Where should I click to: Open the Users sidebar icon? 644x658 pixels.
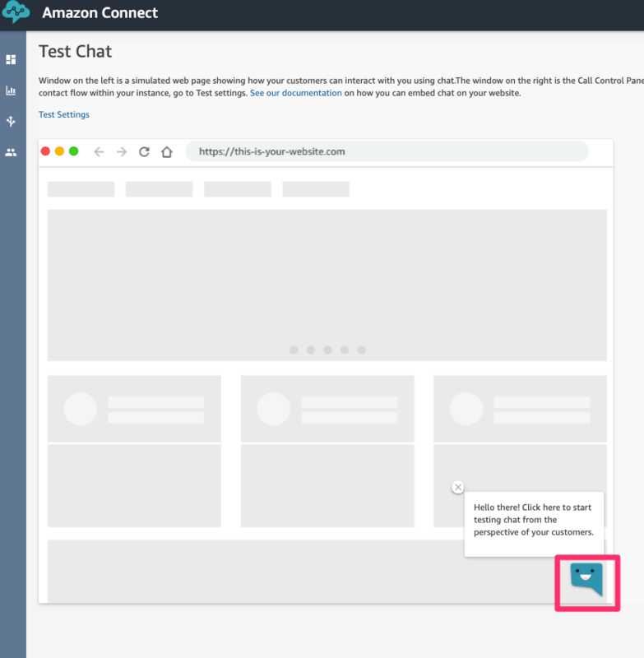pyautogui.click(x=11, y=152)
